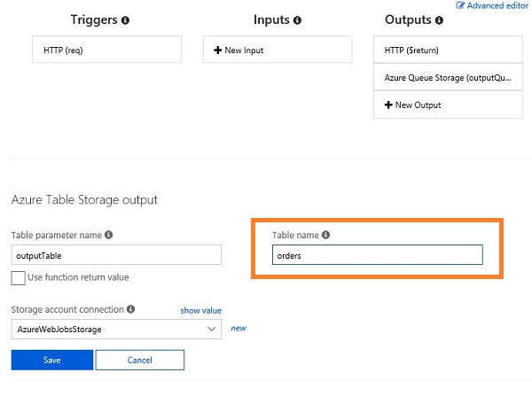Click the show value link
Image resolution: width=532 pixels, height=396 pixels.
coord(200,311)
